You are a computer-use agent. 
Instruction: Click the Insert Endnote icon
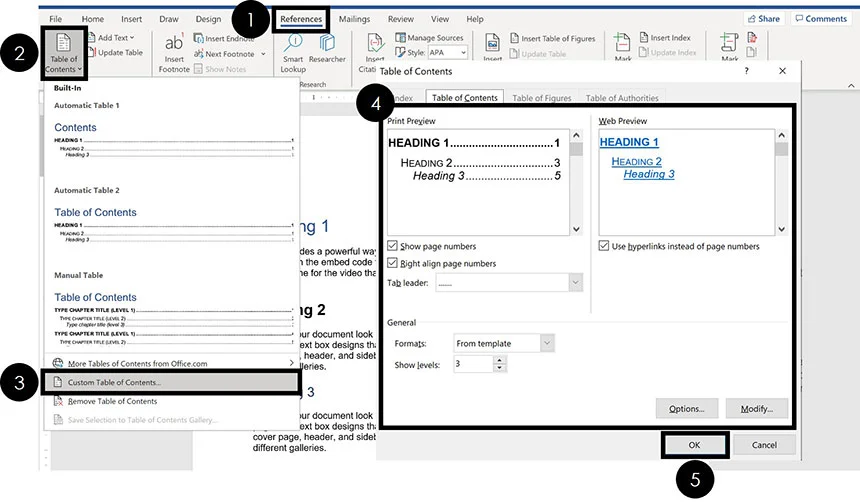[x=199, y=38]
